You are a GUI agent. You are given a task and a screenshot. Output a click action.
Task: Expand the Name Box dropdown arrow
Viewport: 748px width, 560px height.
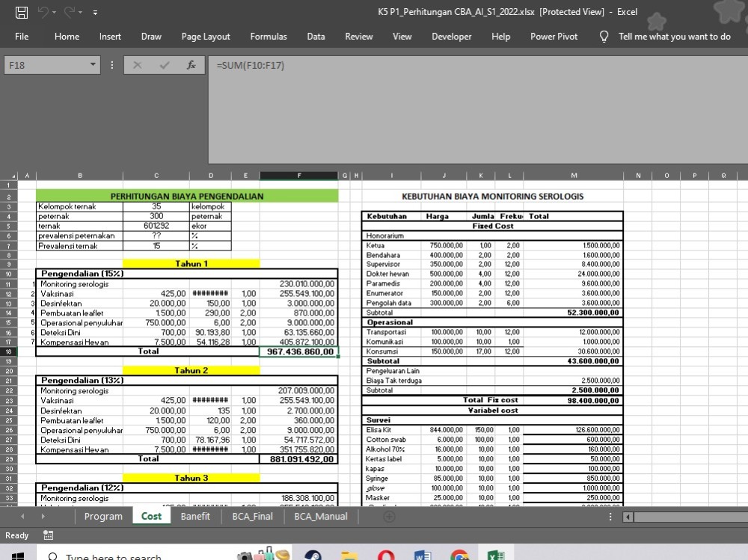pos(93,65)
